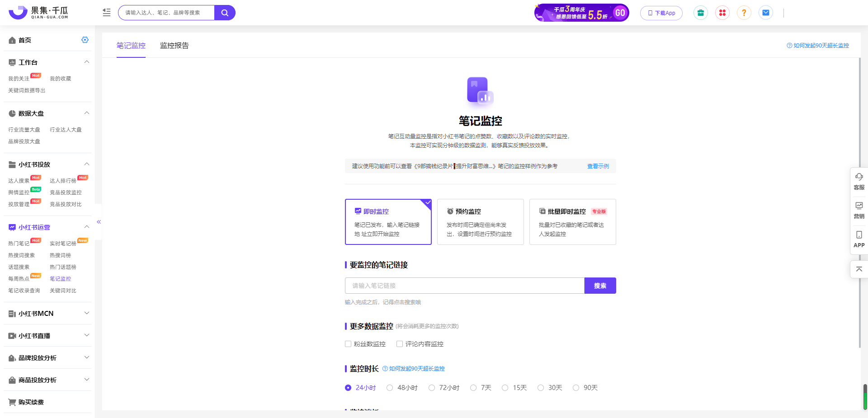
Task: Click the 小红书运营 section icon
Action: pyautogui.click(x=12, y=227)
